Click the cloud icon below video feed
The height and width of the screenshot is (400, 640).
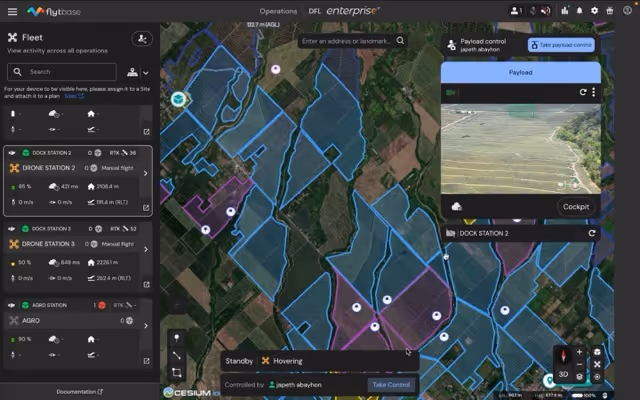(457, 207)
